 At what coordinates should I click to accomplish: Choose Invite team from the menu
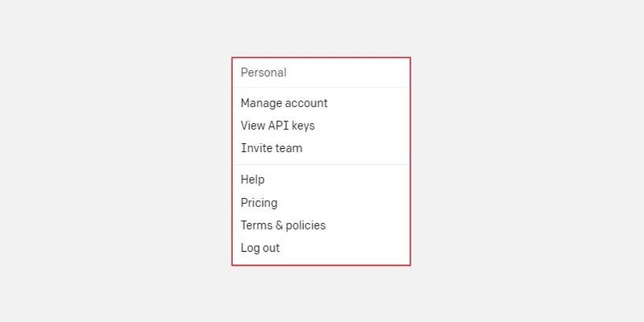pyautogui.click(x=272, y=148)
